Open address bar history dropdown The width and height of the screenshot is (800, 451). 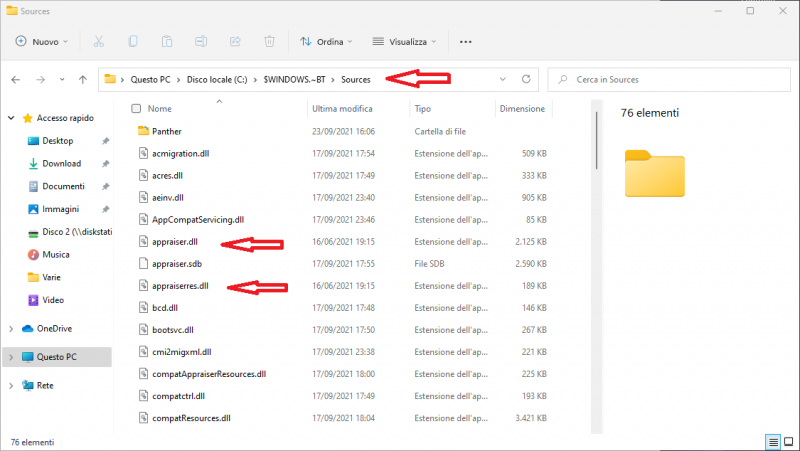503,79
